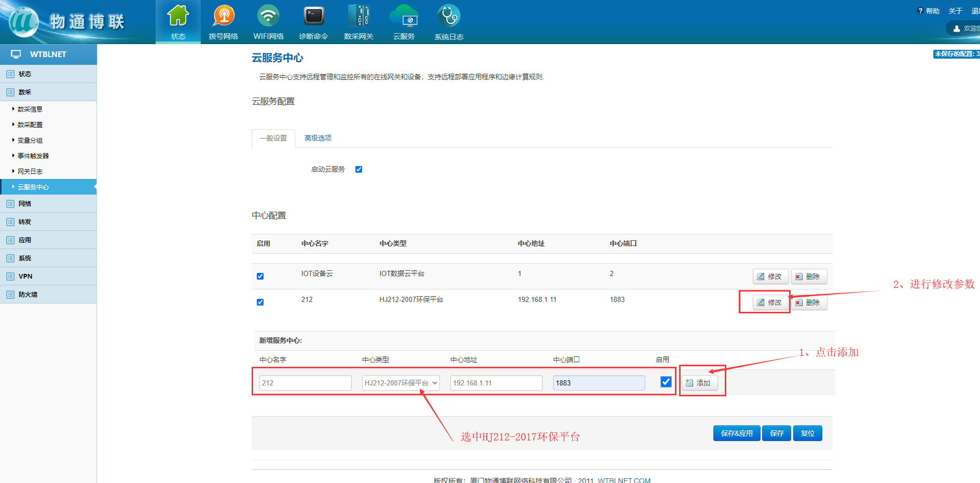This screenshot has width=980, height=483.
Task: Open the WIFI网络 icon
Action: click(268, 17)
